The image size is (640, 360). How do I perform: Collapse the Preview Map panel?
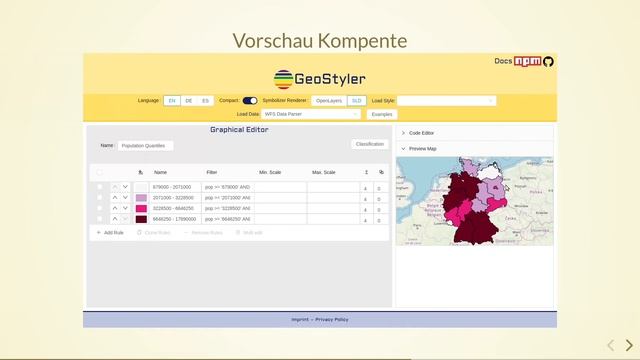pos(474,149)
